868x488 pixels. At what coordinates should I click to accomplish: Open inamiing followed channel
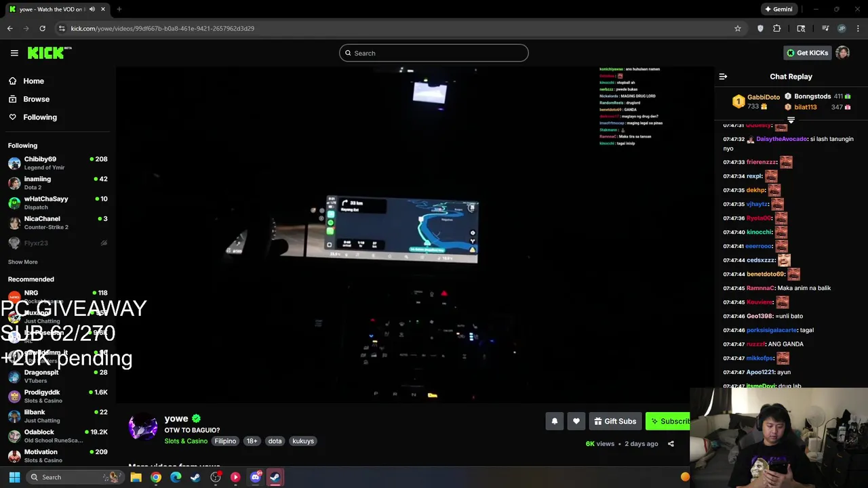(x=58, y=183)
